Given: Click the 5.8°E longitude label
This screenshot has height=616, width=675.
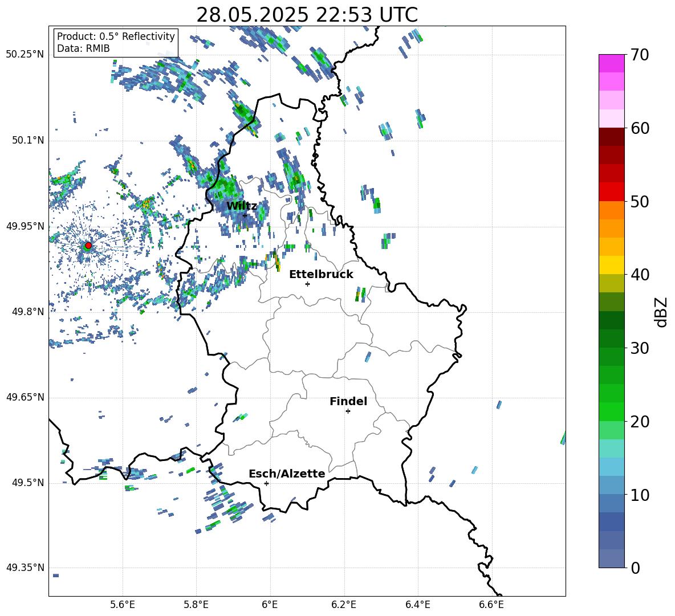Looking at the screenshot, I should tap(196, 605).
